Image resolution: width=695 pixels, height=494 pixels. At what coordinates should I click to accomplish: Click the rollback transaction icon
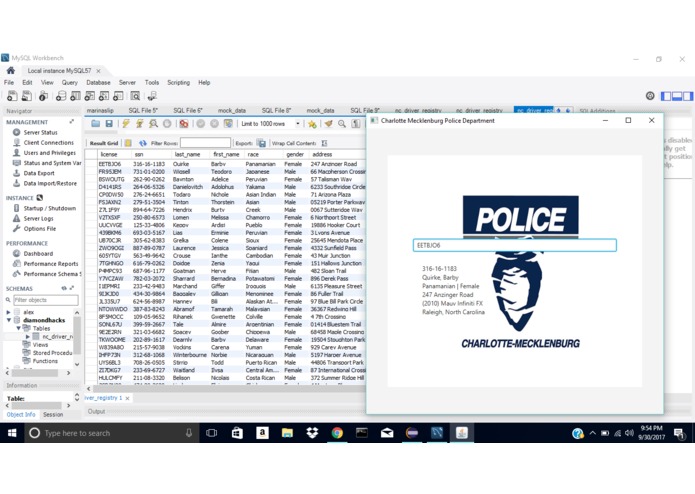(214, 124)
